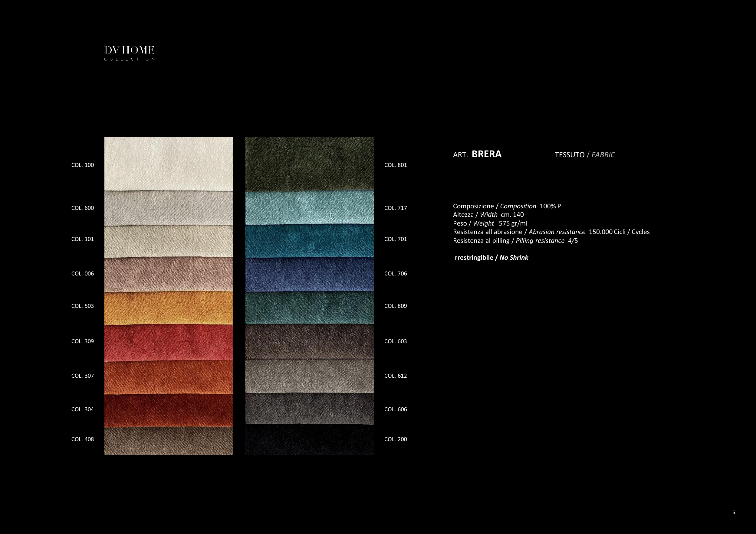
Task: Pick the light grey COL. 600 fabric swatch
Action: (169, 208)
